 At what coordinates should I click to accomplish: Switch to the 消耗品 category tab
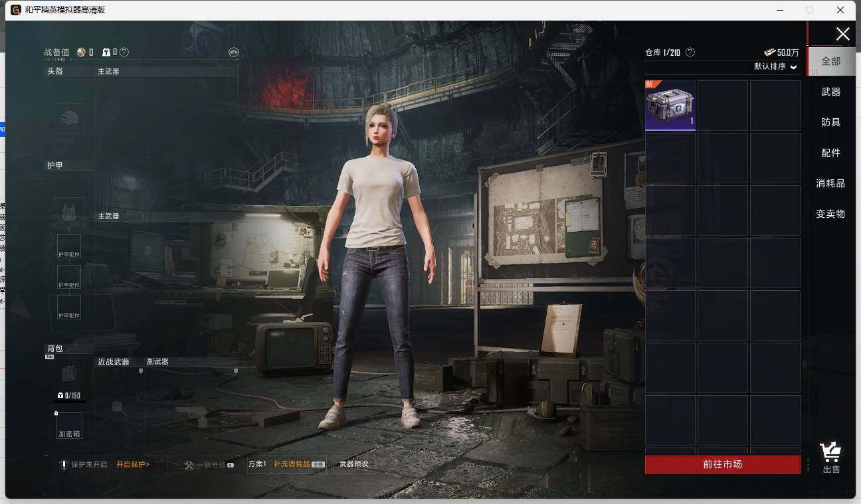click(831, 183)
